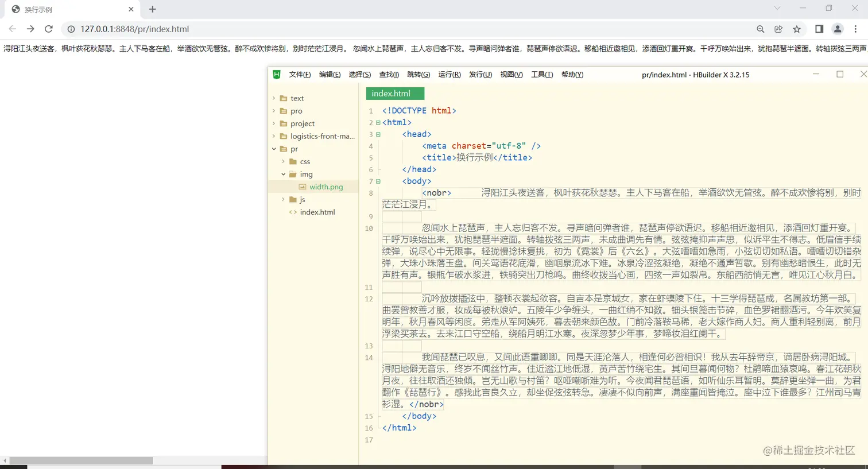Screen dimensions: 868x469
Task: Switch to the index.html editor tab
Action: point(395,92)
